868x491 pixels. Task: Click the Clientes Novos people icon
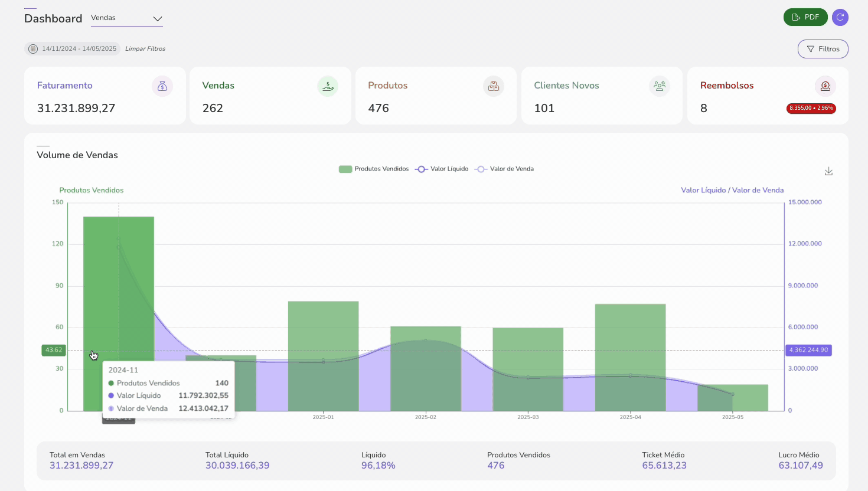coord(660,86)
